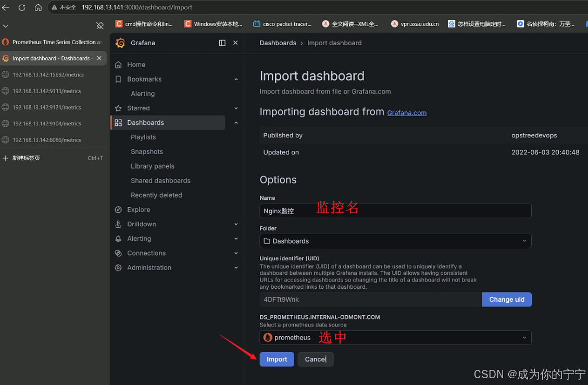The height and width of the screenshot is (385, 588).
Task: Click the Alerting bell icon
Action: point(118,239)
